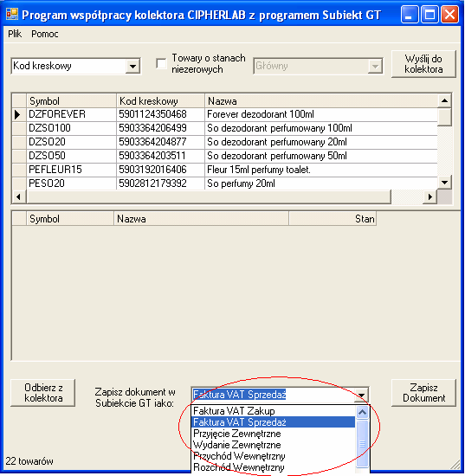Screen dimensions: 465x476
Task: Select Faktura VAT Zakup option
Action: tap(274, 411)
